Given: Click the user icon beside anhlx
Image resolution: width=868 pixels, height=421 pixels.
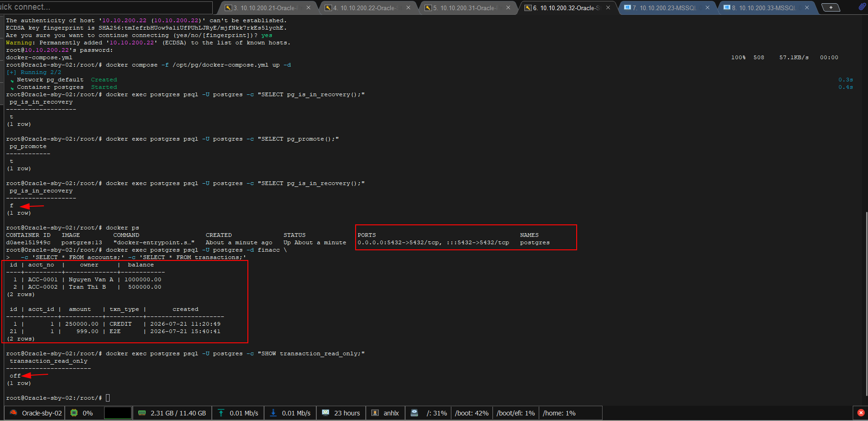Looking at the screenshot, I should 375,413.
